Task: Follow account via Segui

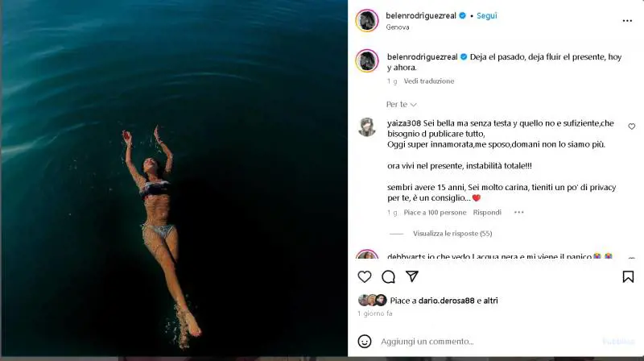Action: click(x=486, y=15)
